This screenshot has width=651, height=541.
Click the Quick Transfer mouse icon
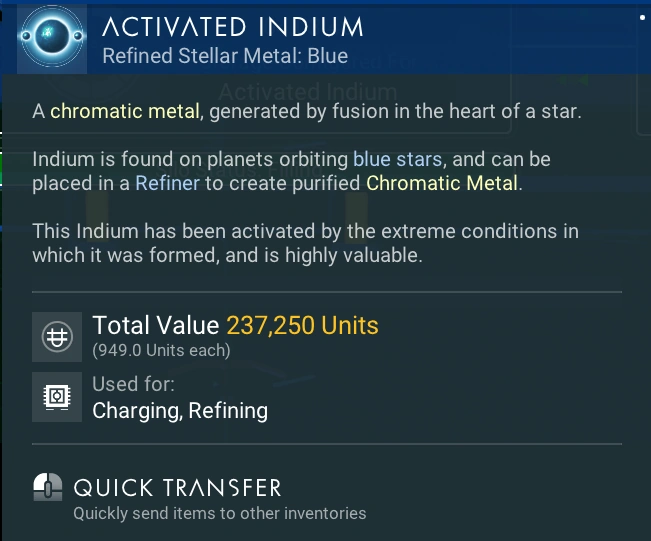coord(48,488)
